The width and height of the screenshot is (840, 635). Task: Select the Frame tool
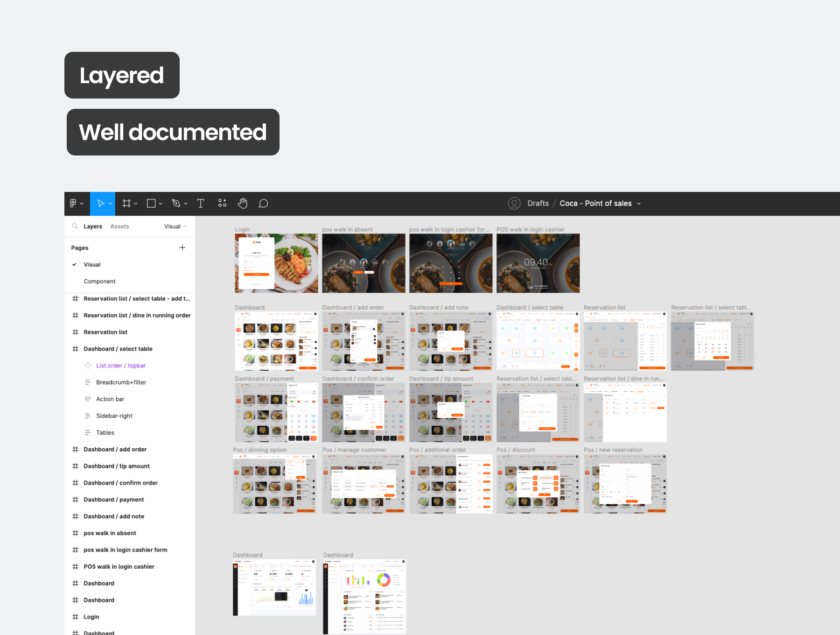[x=126, y=204]
